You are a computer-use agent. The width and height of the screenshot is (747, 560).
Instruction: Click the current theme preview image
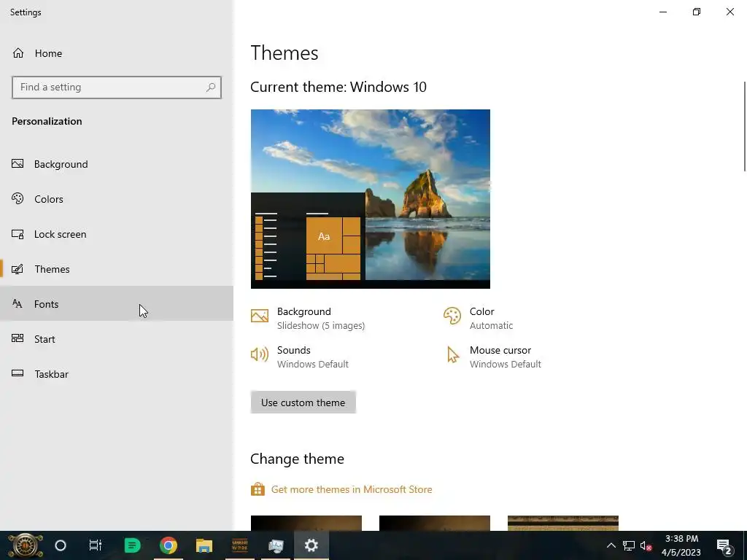pyautogui.click(x=370, y=198)
